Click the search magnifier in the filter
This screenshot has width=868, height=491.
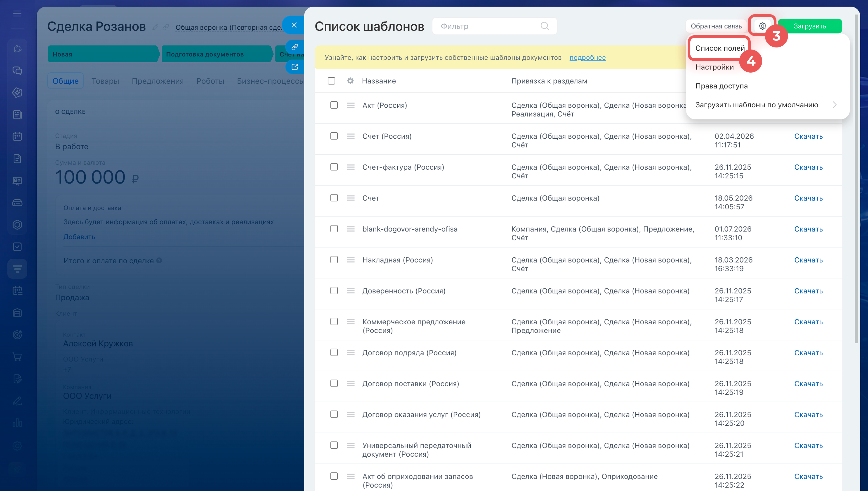point(545,26)
